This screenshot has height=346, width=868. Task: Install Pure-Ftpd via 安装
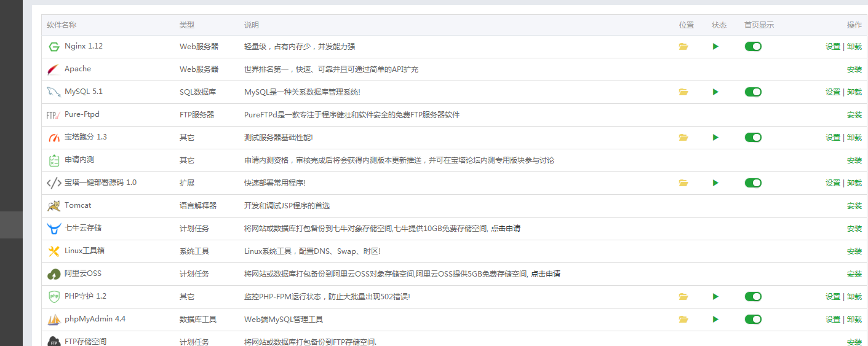[x=854, y=115]
